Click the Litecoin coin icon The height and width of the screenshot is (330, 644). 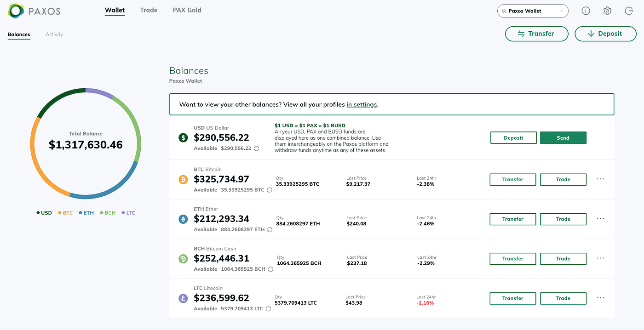183,298
